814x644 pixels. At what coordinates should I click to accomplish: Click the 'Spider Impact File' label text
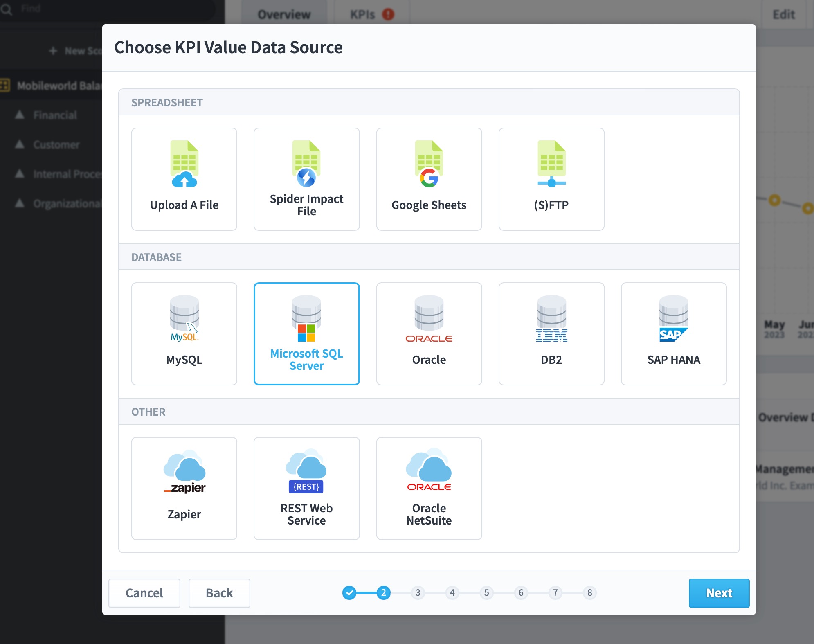point(306,205)
